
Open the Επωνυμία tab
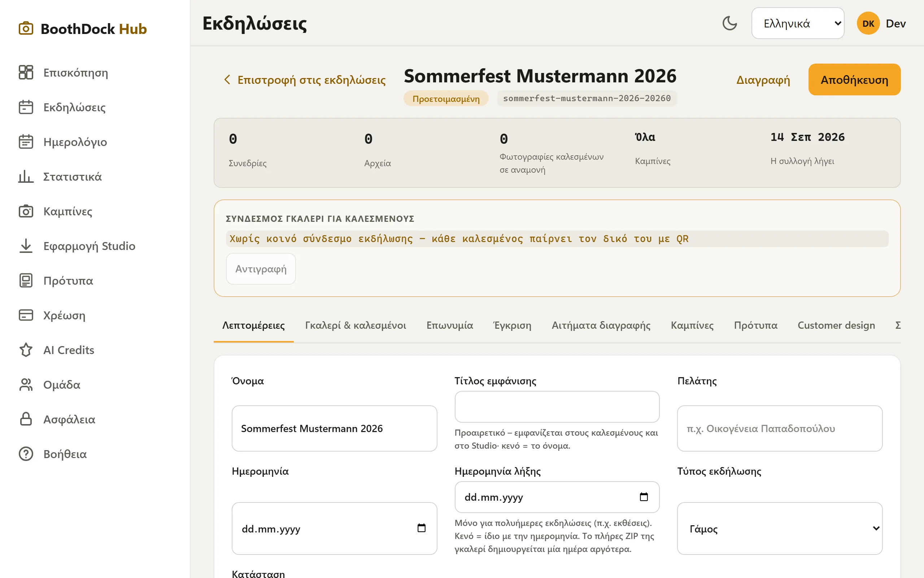(x=450, y=325)
